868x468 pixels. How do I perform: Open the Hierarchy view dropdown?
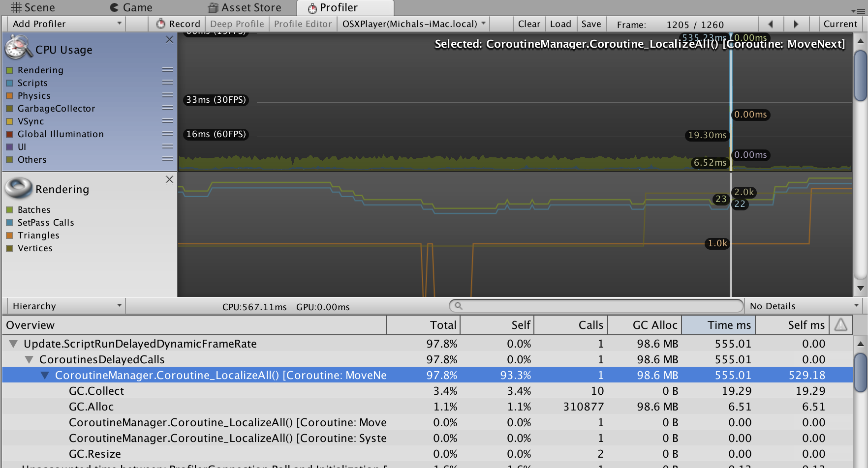point(66,306)
